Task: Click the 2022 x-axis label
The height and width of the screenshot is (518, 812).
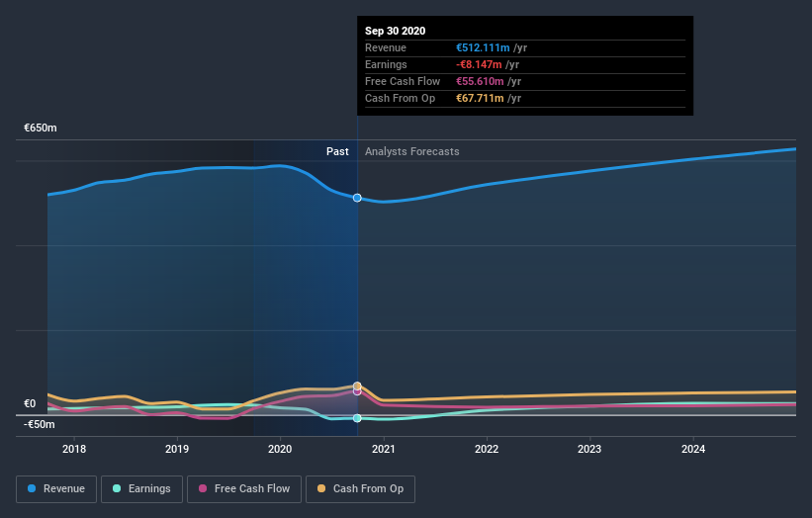Action: coord(487,449)
